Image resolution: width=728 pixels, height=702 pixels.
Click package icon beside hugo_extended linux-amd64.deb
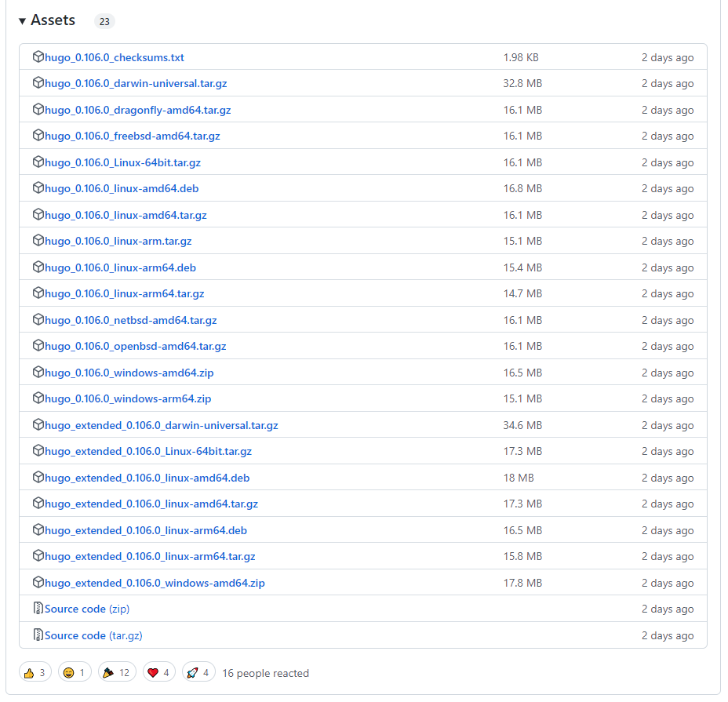(38, 477)
